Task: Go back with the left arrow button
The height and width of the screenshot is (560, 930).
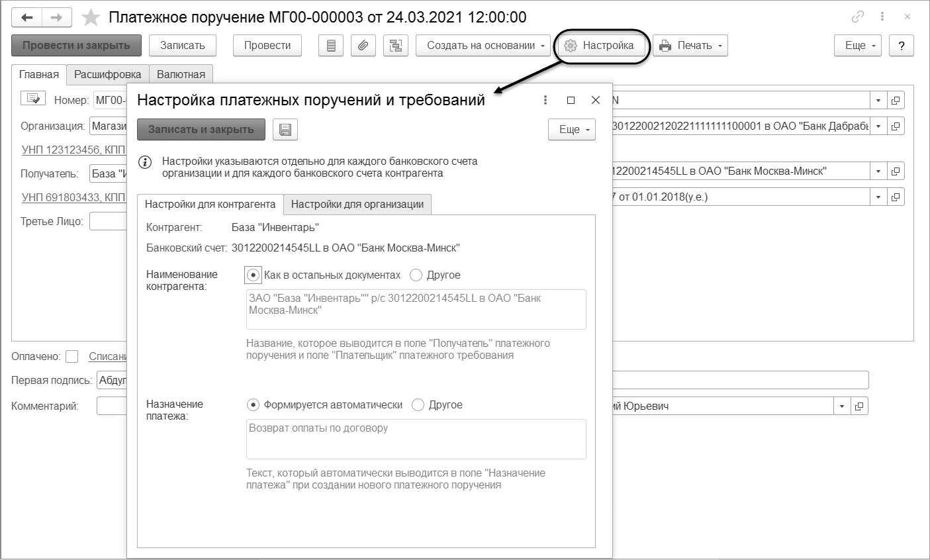Action: tap(27, 17)
